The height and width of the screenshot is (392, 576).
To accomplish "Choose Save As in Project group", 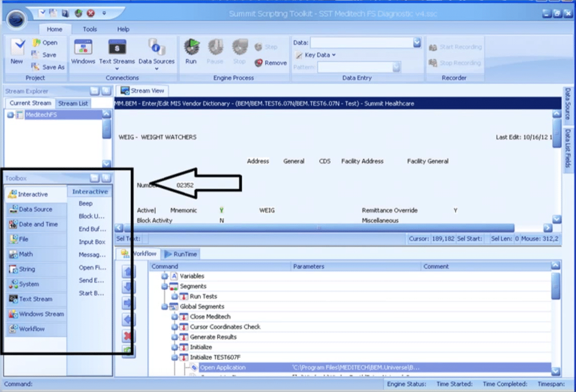I will (48, 67).
